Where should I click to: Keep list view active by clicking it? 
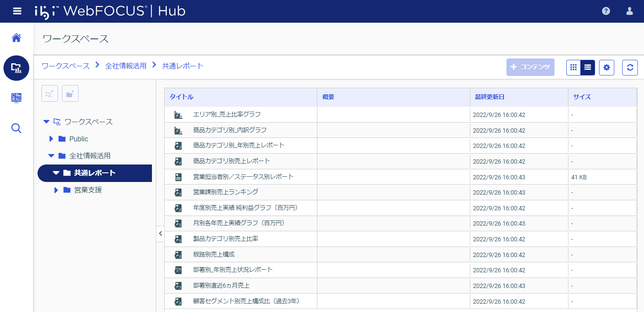(x=587, y=68)
